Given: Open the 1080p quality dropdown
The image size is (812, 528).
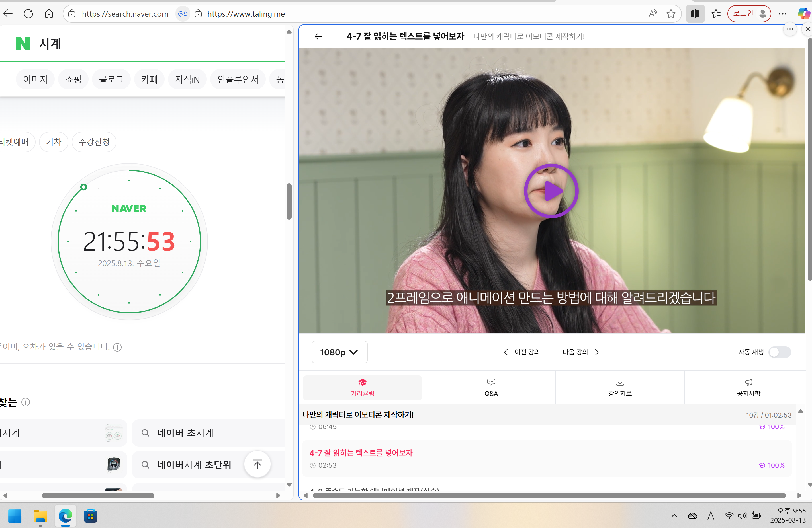Looking at the screenshot, I should [339, 352].
